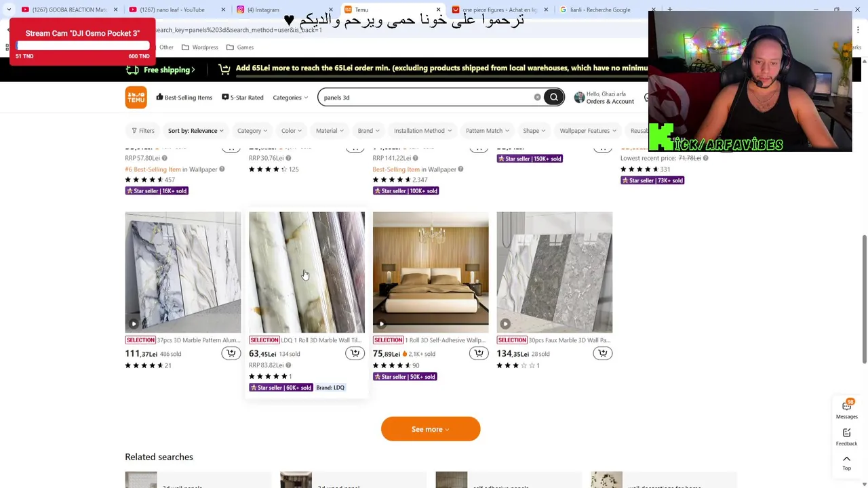This screenshot has height=488, width=868.
Task: Click the shopping cart icon in banner
Action: [x=224, y=69]
